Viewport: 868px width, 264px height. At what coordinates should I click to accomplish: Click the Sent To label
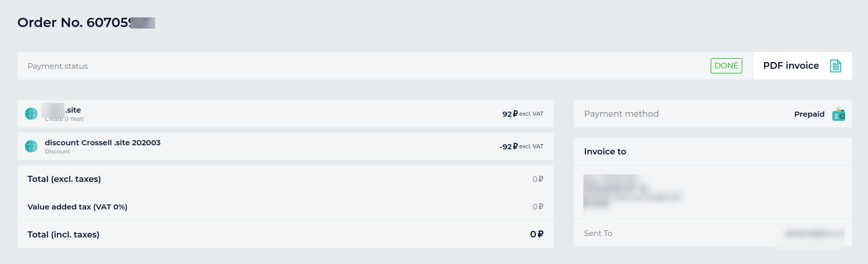click(x=598, y=233)
